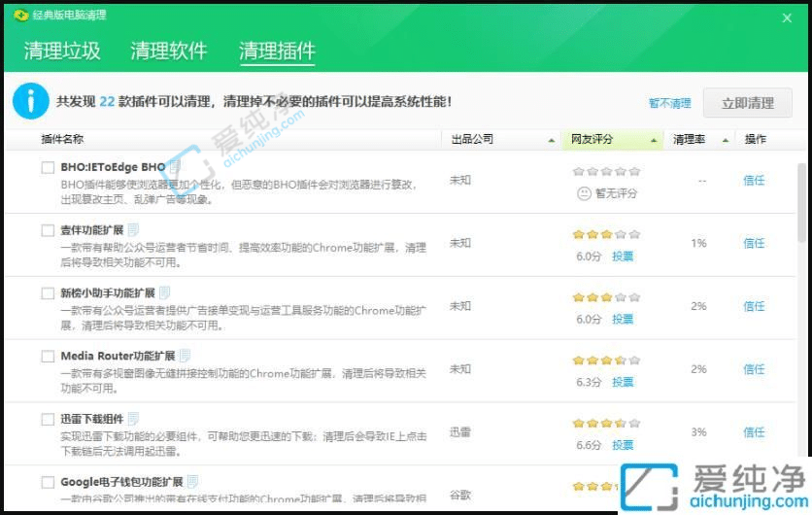Viewport: 812px width, 515px height.
Task: Vote on 新榜小助手功能扩展 via 投票
Action: point(623,319)
